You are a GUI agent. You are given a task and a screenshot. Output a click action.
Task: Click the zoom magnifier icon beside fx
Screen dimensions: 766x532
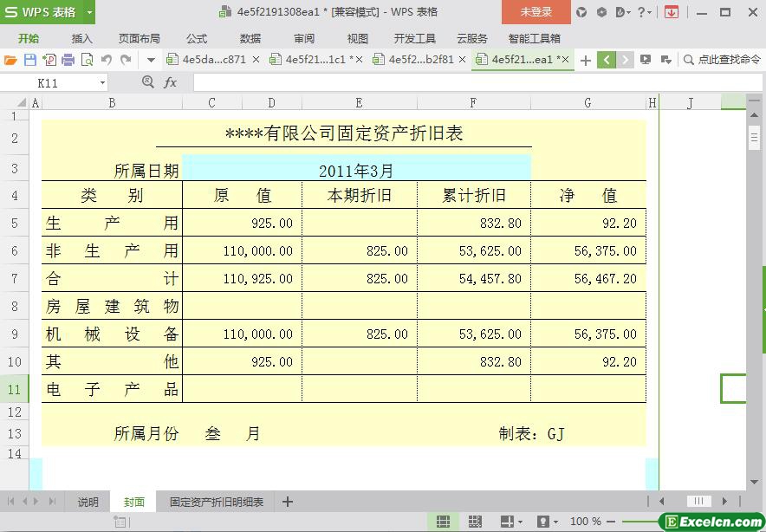(x=147, y=81)
